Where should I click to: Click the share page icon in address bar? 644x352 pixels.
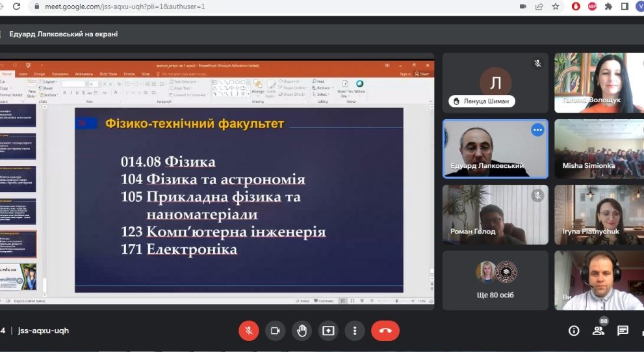[539, 7]
